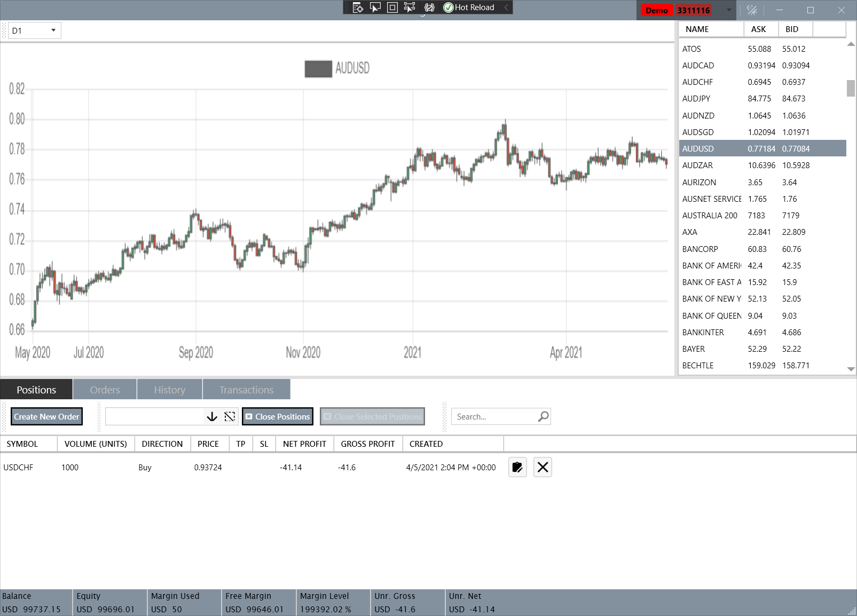Open the position filter dropdown arrow
The width and height of the screenshot is (857, 616).
(x=212, y=416)
